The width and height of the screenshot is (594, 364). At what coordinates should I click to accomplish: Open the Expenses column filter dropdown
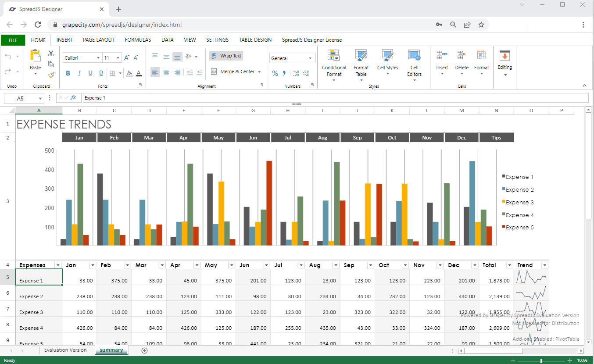point(58,265)
